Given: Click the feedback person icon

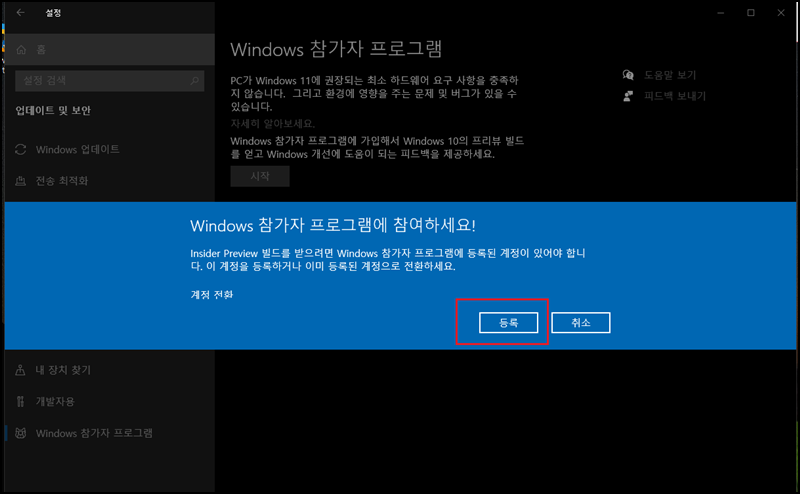Looking at the screenshot, I should point(628,96).
